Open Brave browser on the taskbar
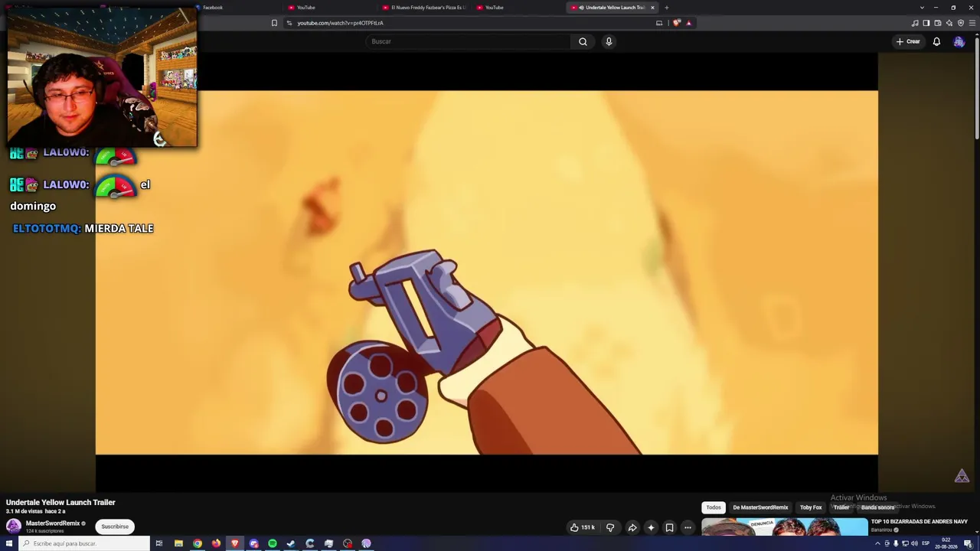 235,543
